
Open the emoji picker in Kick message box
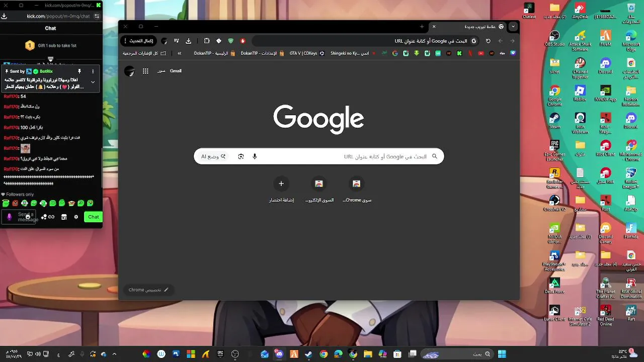pyautogui.click(x=27, y=217)
